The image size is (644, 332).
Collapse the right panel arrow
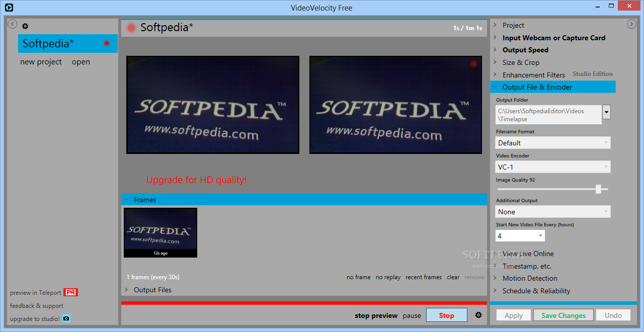631,24
